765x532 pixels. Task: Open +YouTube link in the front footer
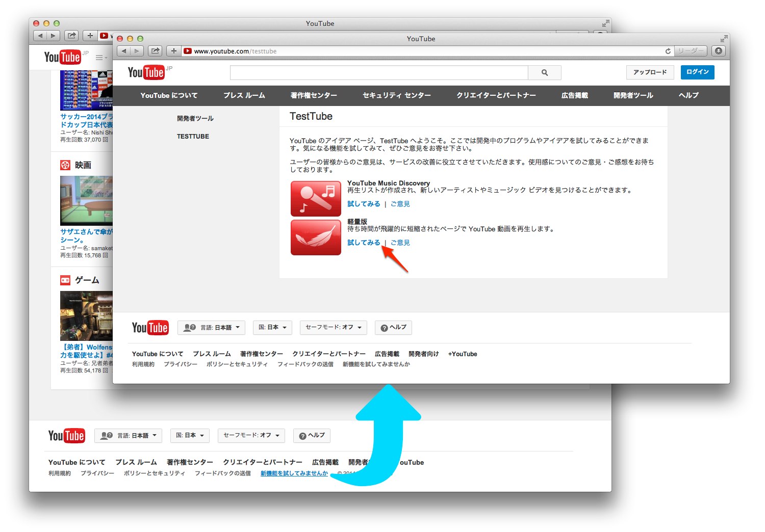[463, 354]
